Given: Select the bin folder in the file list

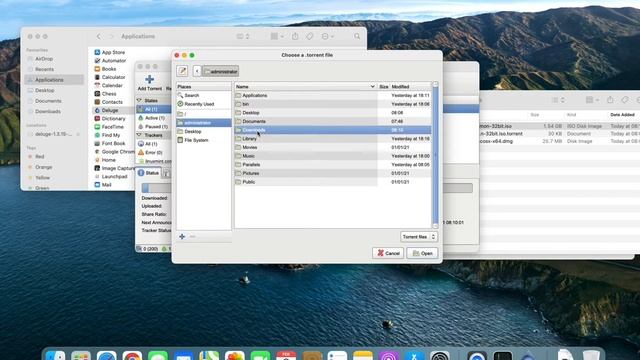Looking at the screenshot, I should coord(333,104).
